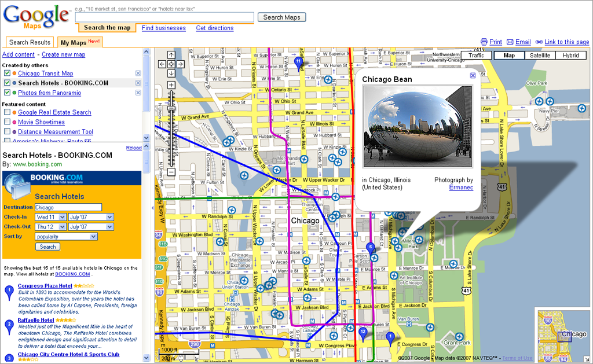Pan the map down with arrow button
Viewport: 593px width, 364px height.
[x=171, y=73]
